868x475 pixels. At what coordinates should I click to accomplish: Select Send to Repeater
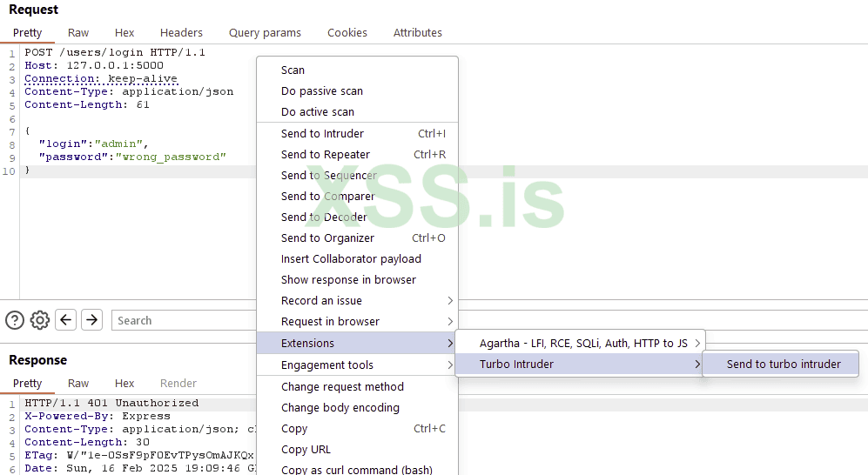click(357, 155)
